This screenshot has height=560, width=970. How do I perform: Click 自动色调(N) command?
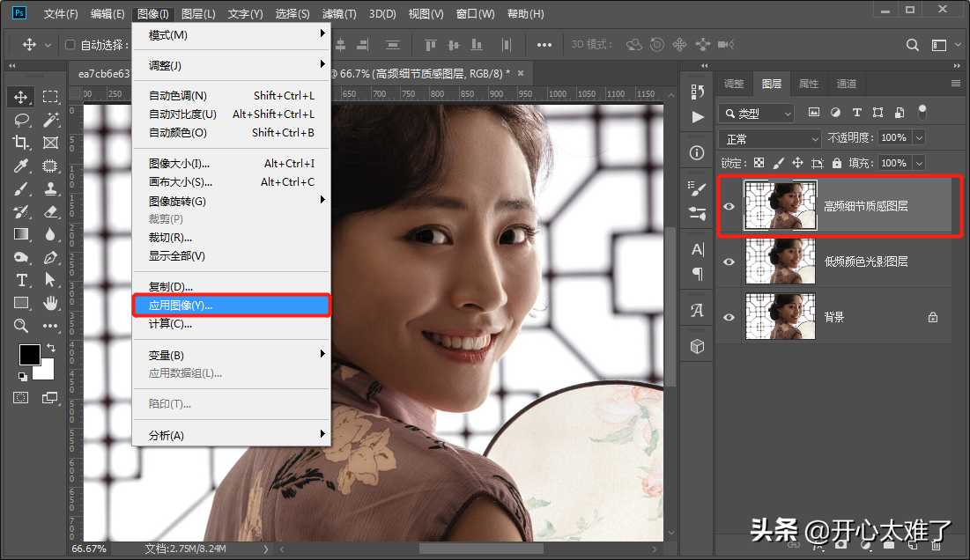pos(232,95)
